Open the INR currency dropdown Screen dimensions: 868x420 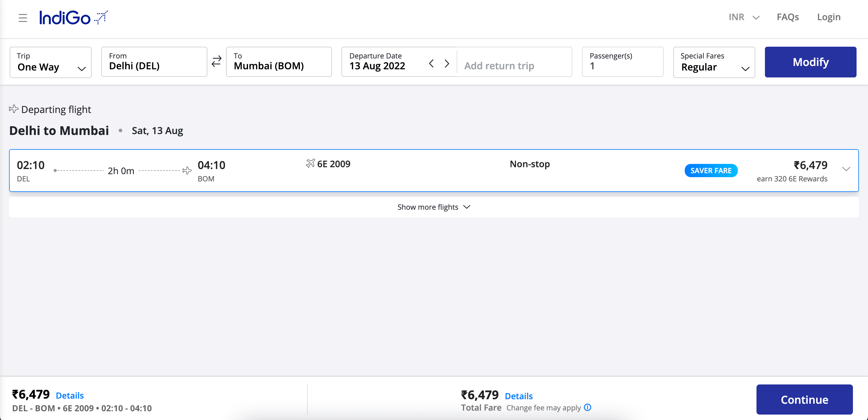(x=744, y=17)
